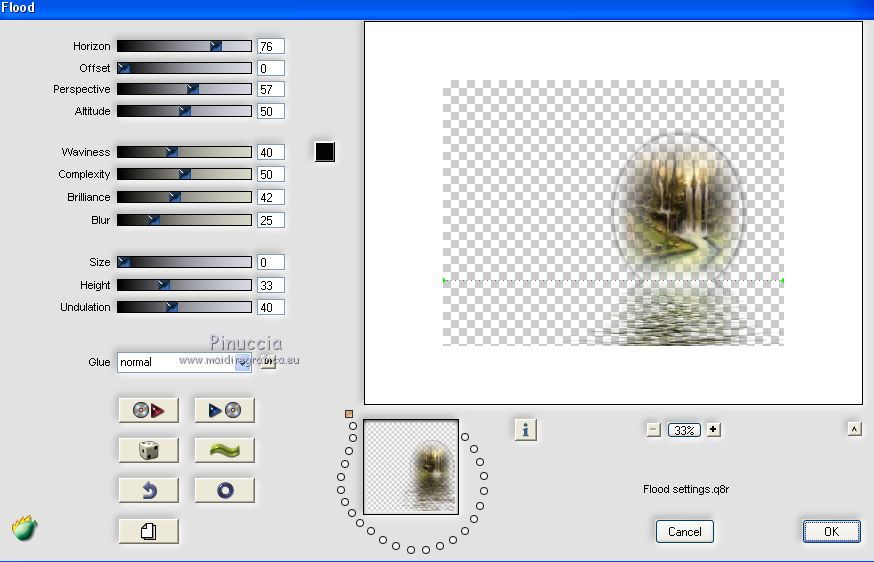Click the Waviness slider track
Image resolution: width=874 pixels, height=562 pixels.
tap(184, 152)
